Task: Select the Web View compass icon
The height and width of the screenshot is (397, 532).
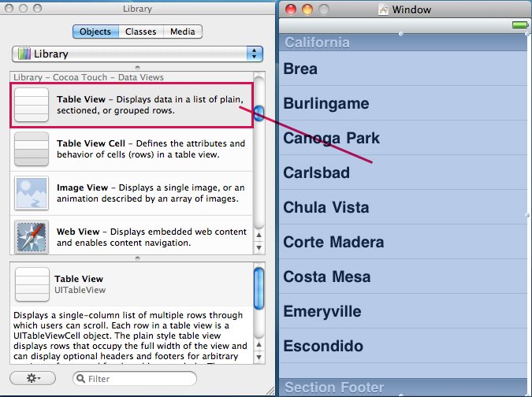Action: (x=32, y=236)
